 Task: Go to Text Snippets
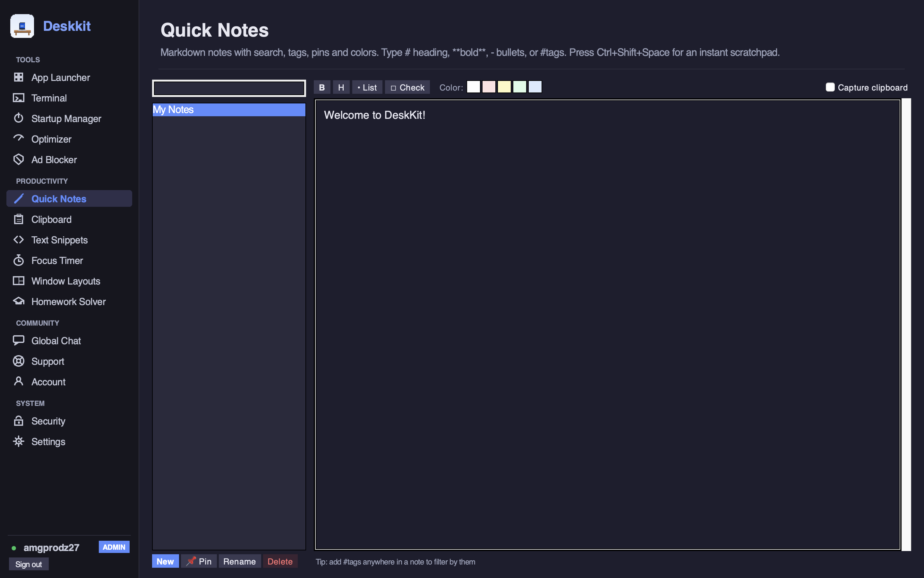coord(69,240)
